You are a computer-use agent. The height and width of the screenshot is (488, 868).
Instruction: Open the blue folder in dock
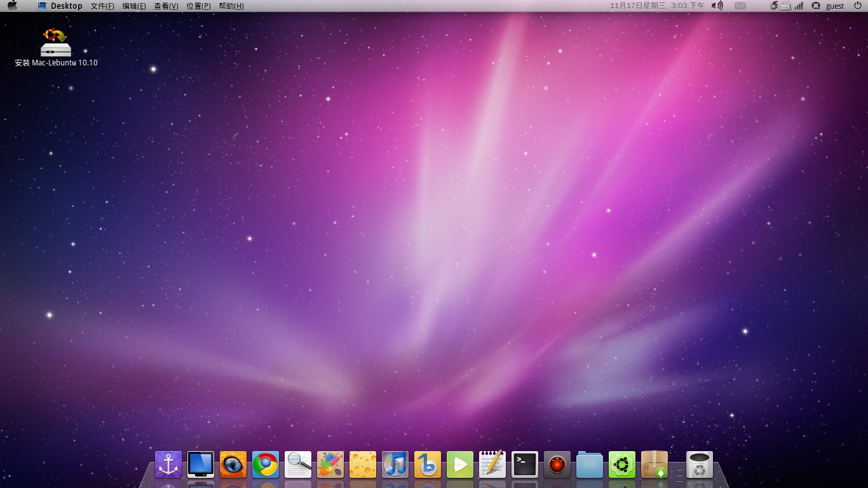point(590,464)
